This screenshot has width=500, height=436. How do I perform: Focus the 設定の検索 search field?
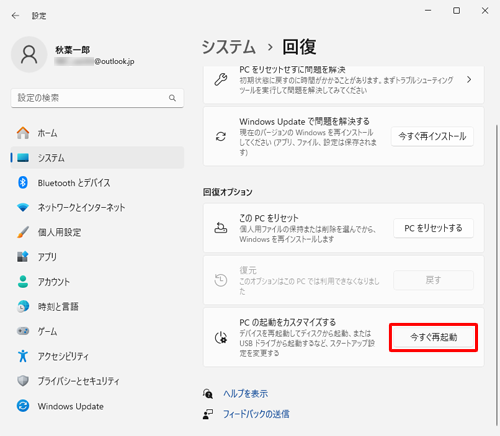point(97,98)
